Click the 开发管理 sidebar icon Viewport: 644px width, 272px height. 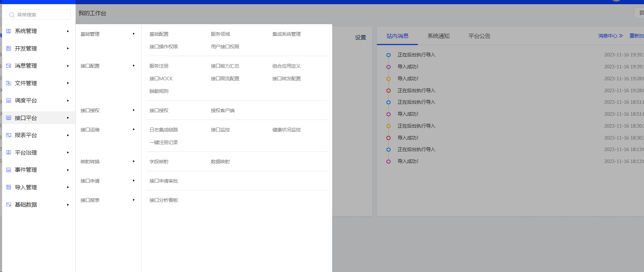9,48
